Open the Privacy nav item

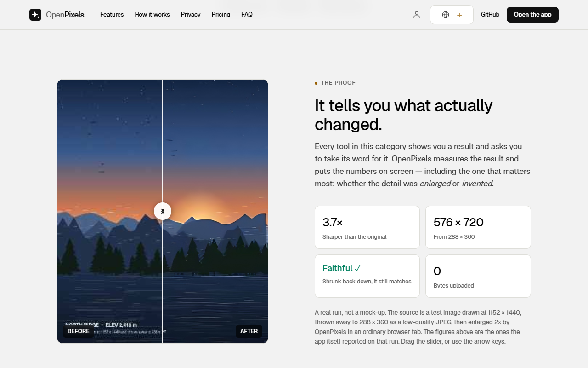tap(191, 15)
